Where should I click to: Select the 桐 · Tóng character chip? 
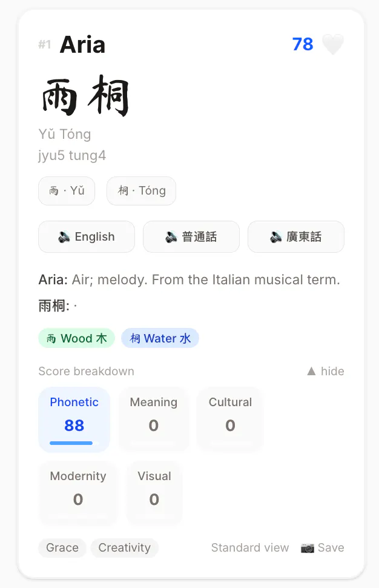(141, 191)
